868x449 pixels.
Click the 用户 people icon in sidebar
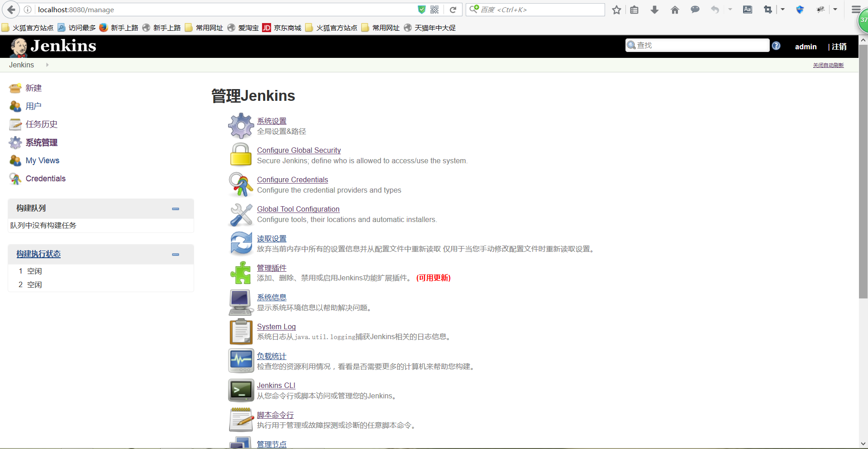point(15,106)
